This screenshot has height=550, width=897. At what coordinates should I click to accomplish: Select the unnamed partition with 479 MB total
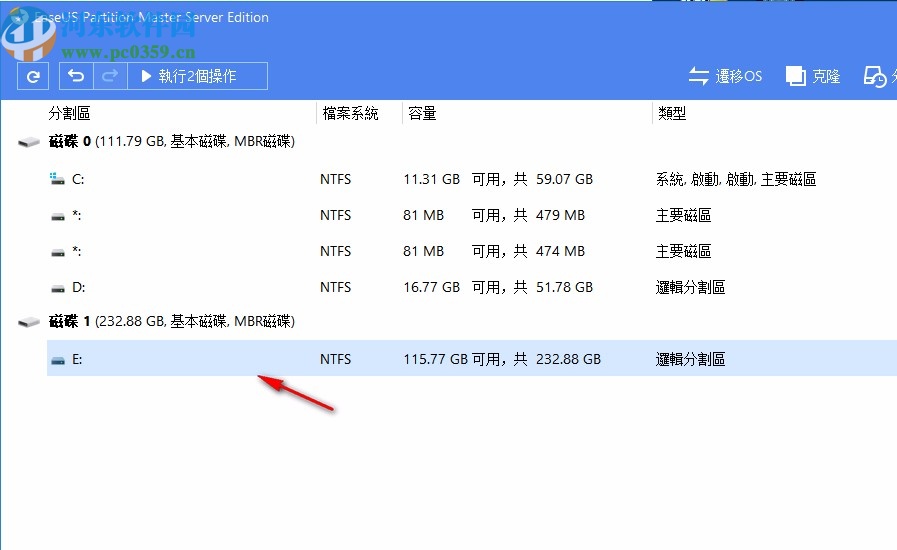[472, 215]
